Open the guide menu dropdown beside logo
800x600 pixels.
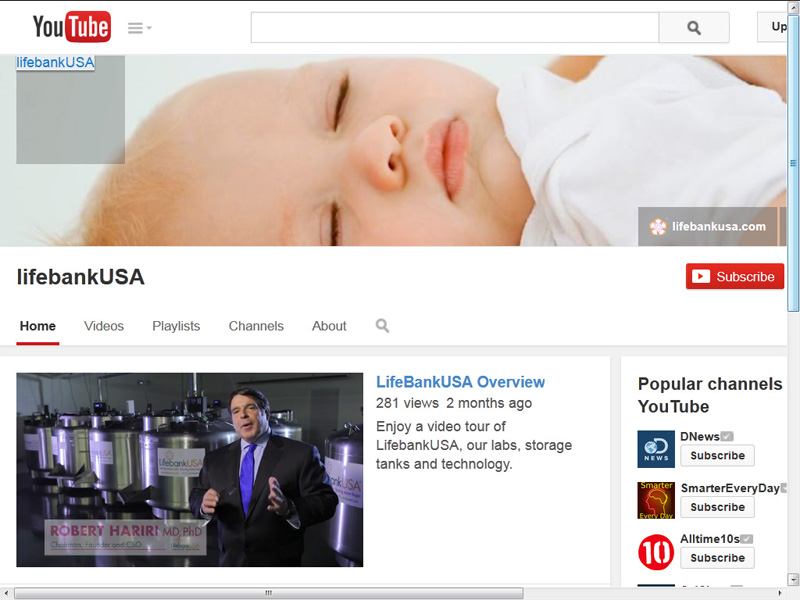(139, 28)
